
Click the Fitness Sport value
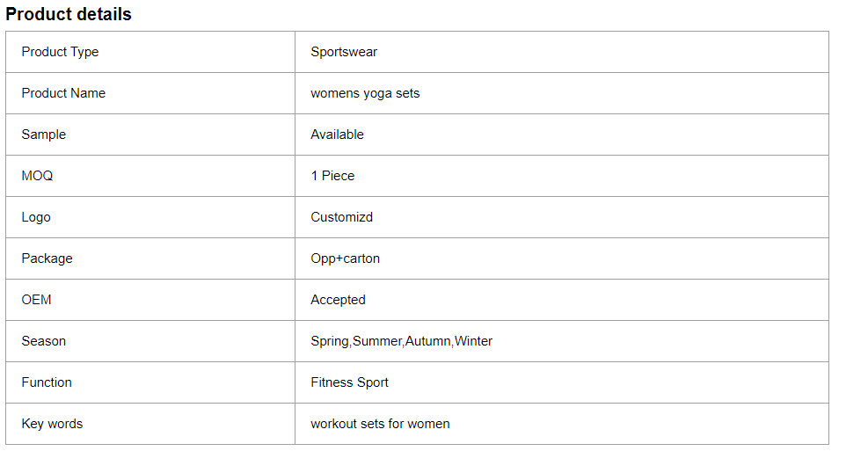click(349, 382)
